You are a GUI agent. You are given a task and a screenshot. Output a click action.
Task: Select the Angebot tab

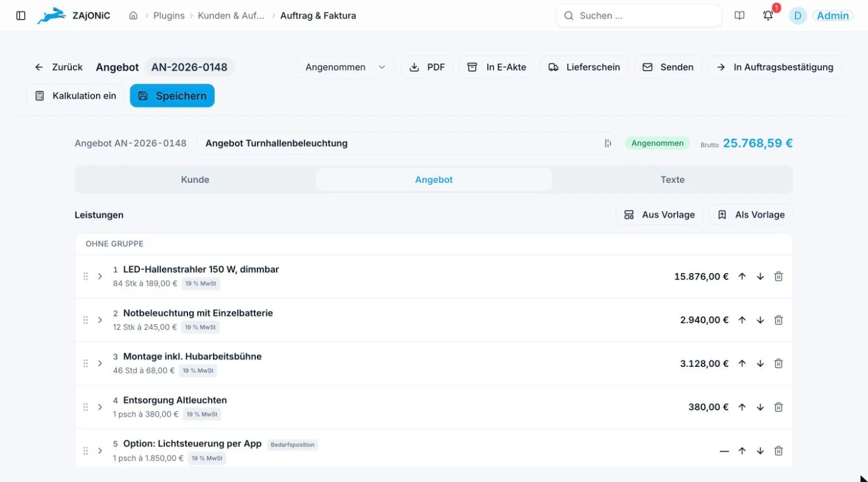[434, 180]
